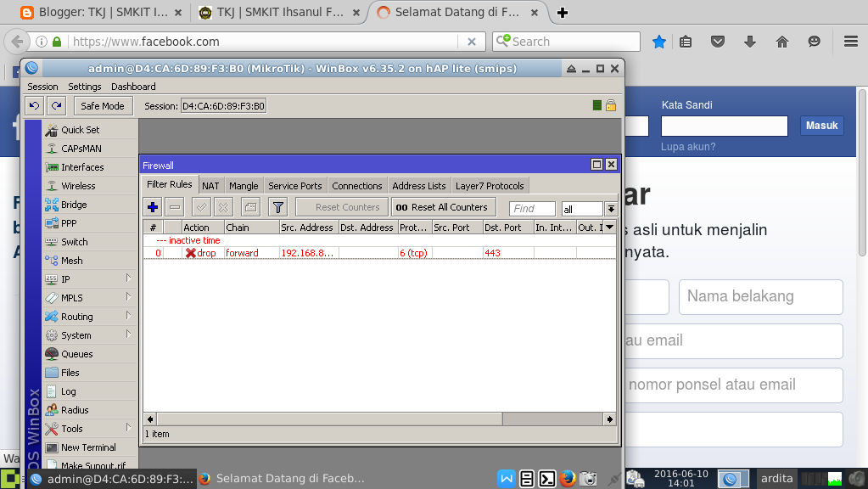Switch to Mangle tab
Screen dimensions: 868x489
click(244, 186)
